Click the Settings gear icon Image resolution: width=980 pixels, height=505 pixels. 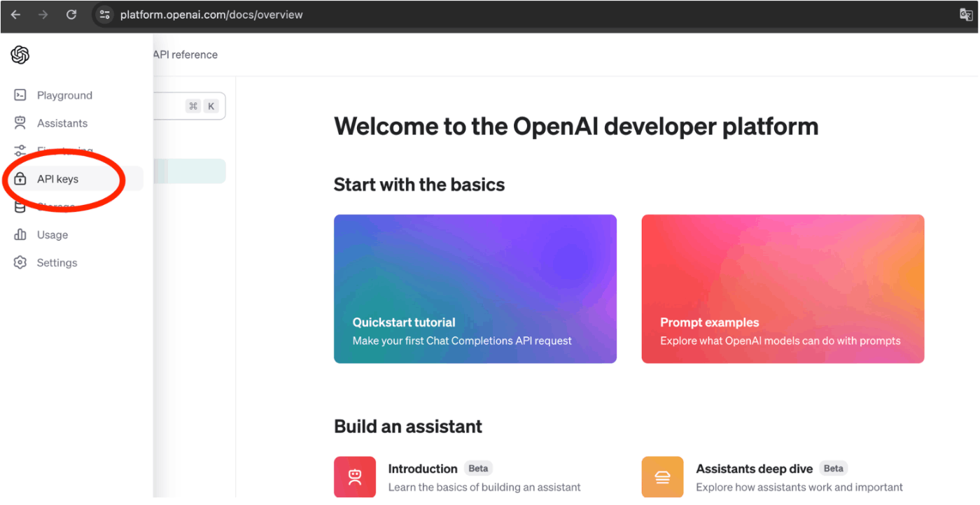click(x=20, y=263)
